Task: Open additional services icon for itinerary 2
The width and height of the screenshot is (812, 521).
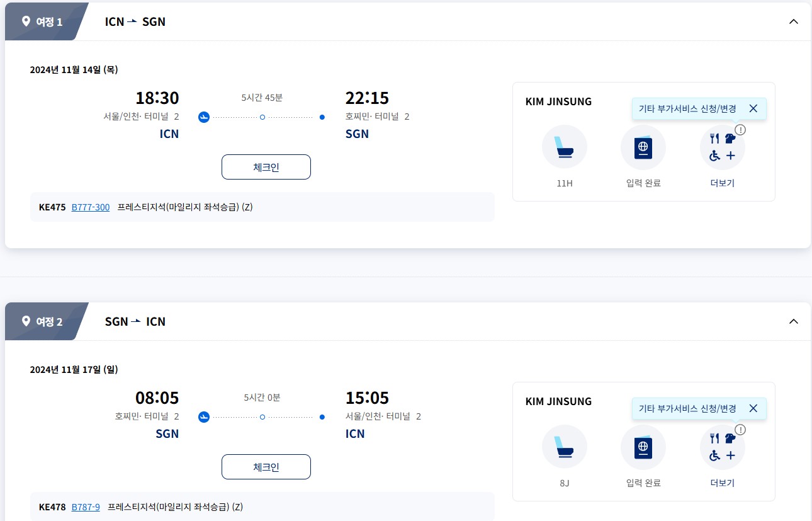Action: 722,447
